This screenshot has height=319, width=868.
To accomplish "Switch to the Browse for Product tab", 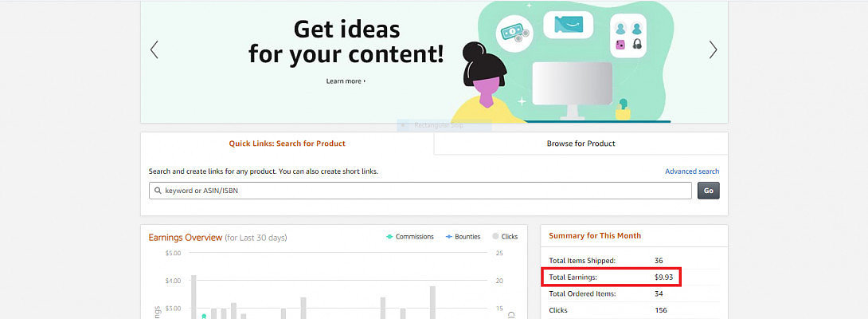I will [x=581, y=144].
